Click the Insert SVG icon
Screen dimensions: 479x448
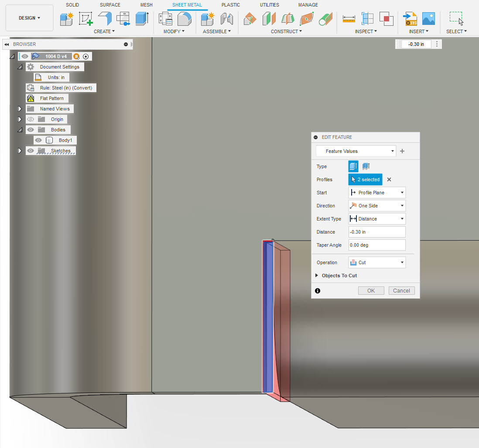tap(410, 18)
